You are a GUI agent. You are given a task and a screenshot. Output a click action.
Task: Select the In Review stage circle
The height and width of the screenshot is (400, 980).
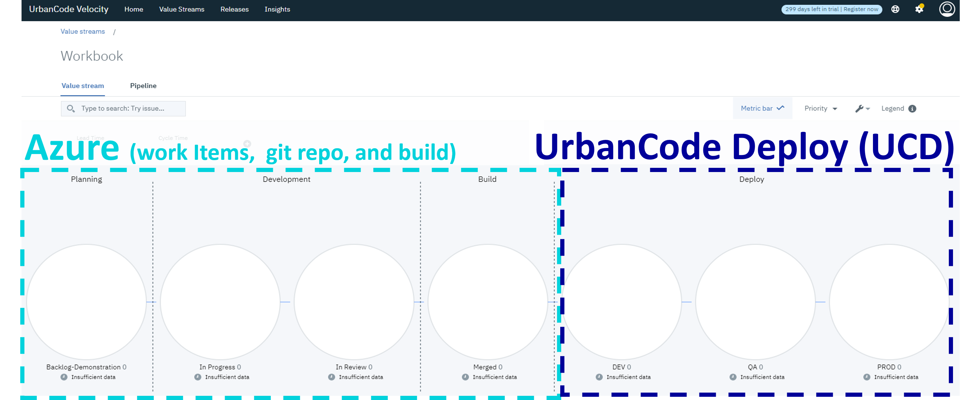[354, 302]
